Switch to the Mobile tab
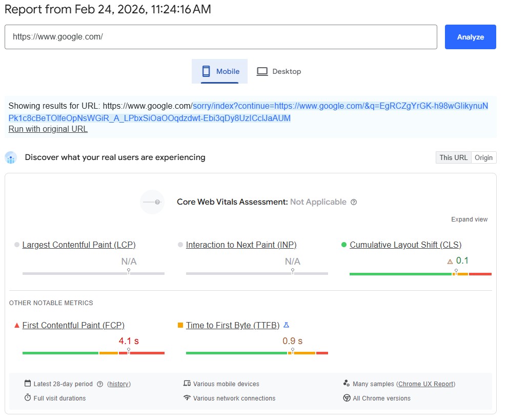 (x=220, y=71)
